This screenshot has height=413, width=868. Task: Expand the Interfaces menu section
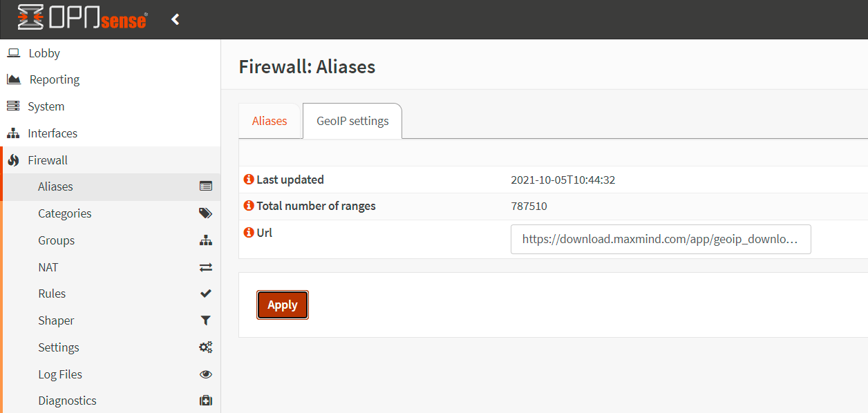pos(53,133)
